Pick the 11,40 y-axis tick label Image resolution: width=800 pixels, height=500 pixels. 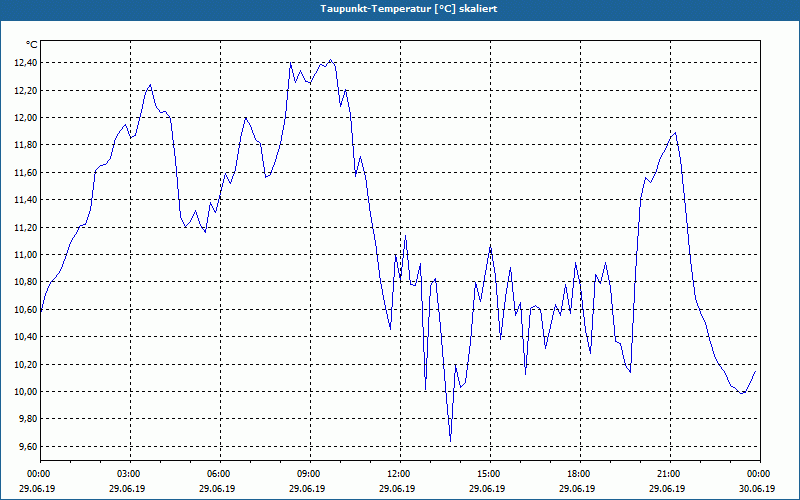coord(26,199)
